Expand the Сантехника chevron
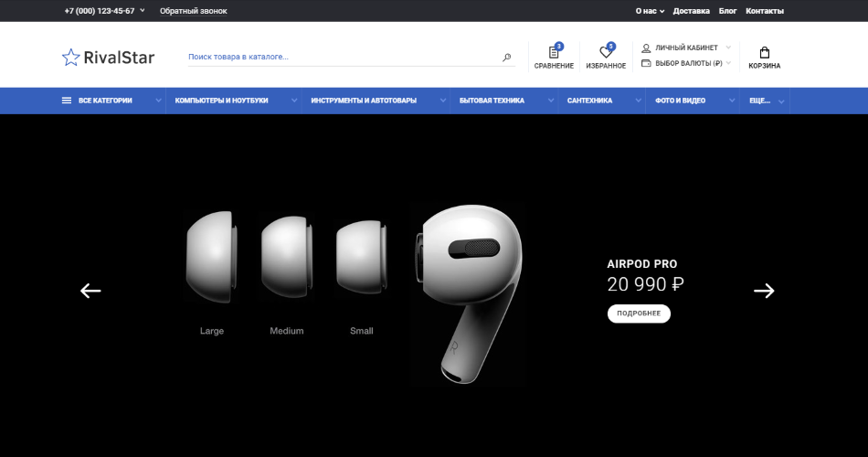The image size is (868, 457). tap(639, 101)
